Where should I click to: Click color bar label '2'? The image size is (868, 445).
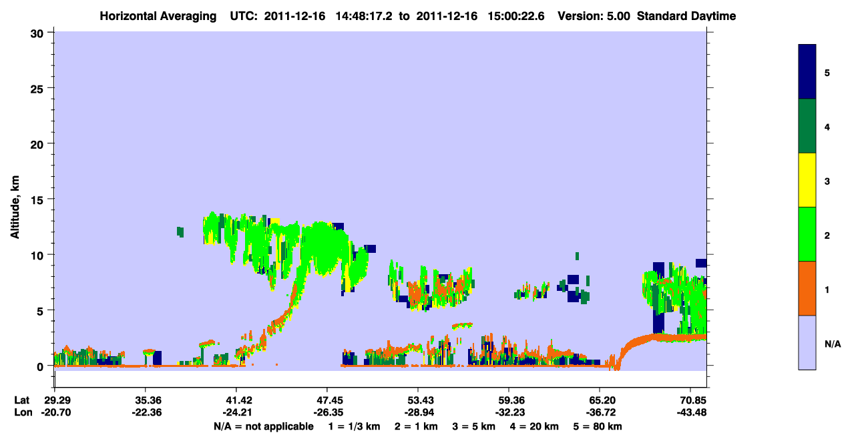click(827, 235)
